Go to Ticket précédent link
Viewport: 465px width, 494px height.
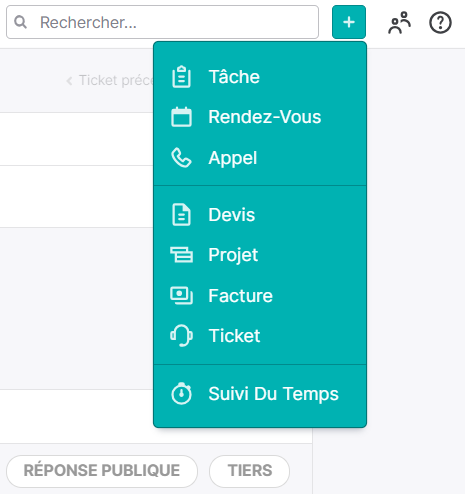tap(110, 80)
